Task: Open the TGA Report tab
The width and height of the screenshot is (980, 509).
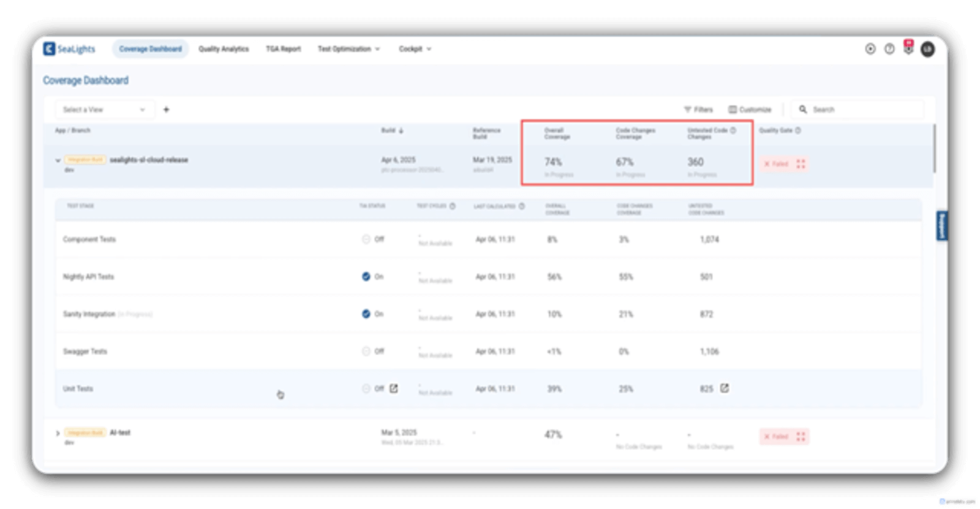Action: click(283, 49)
